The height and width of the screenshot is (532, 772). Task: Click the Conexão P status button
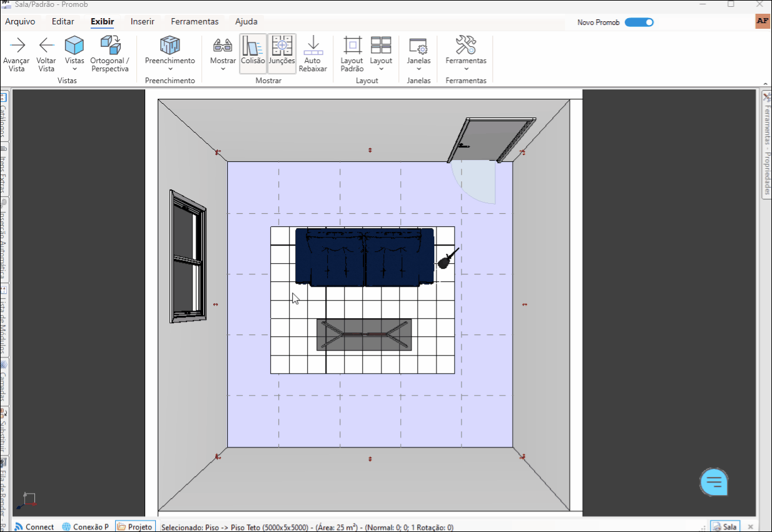86,527
